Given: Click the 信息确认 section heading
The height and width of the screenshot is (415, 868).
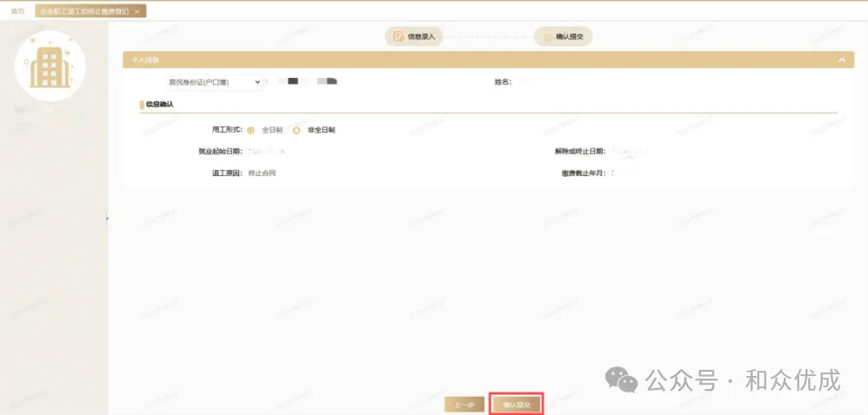Looking at the screenshot, I should (159, 104).
